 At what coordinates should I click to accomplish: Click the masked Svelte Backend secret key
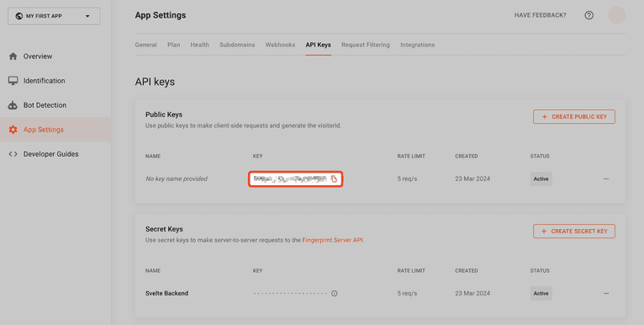(x=290, y=293)
